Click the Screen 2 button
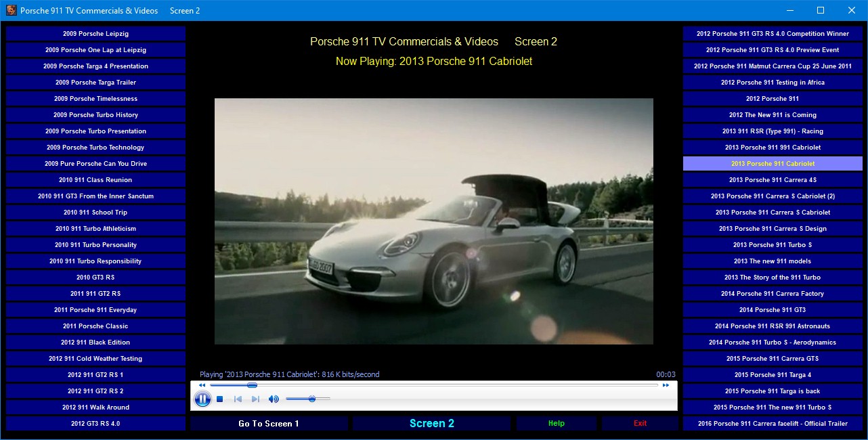Image resolution: width=868 pixels, height=440 pixels. pyautogui.click(x=432, y=424)
